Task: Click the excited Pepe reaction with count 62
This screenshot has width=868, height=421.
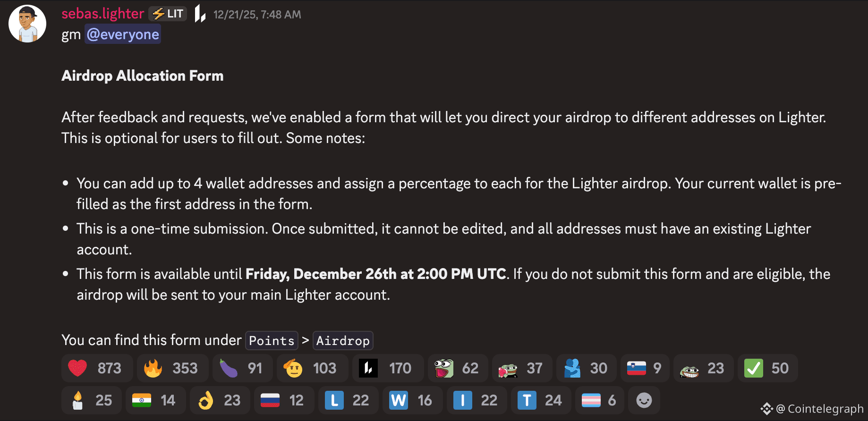Action: coord(457,368)
